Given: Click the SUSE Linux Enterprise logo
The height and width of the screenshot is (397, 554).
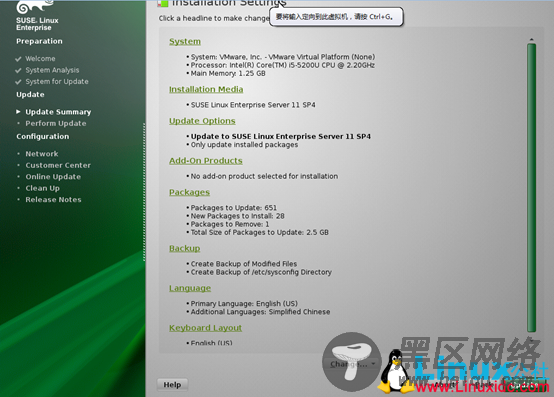Looking at the screenshot, I should click(36, 16).
